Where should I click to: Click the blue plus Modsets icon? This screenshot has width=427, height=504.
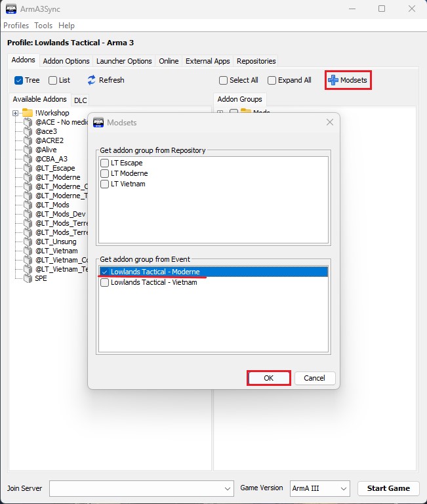(x=333, y=80)
